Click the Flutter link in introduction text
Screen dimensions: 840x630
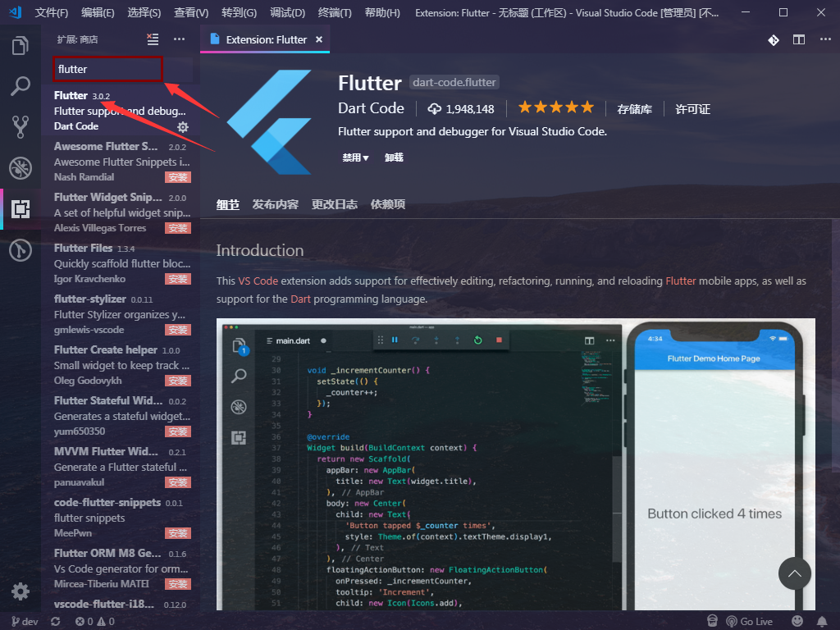680,281
